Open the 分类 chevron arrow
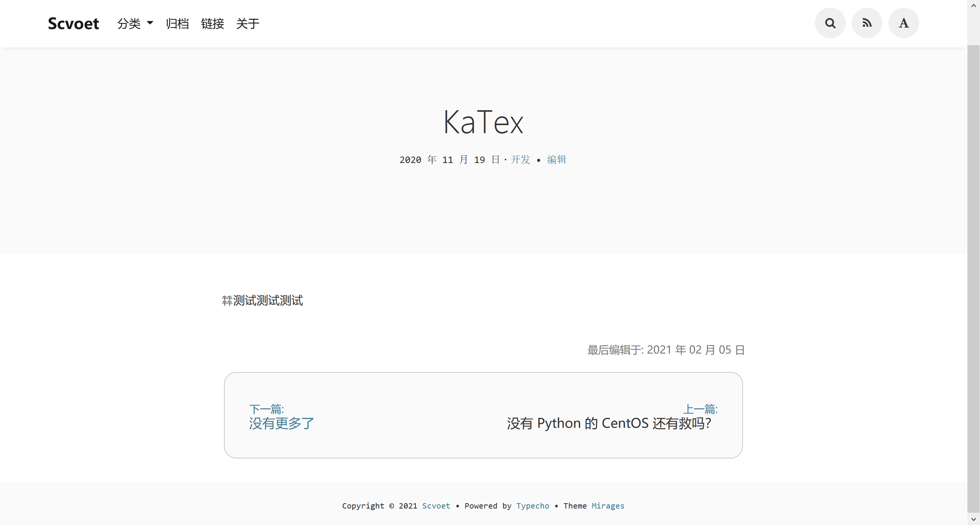 (x=150, y=23)
